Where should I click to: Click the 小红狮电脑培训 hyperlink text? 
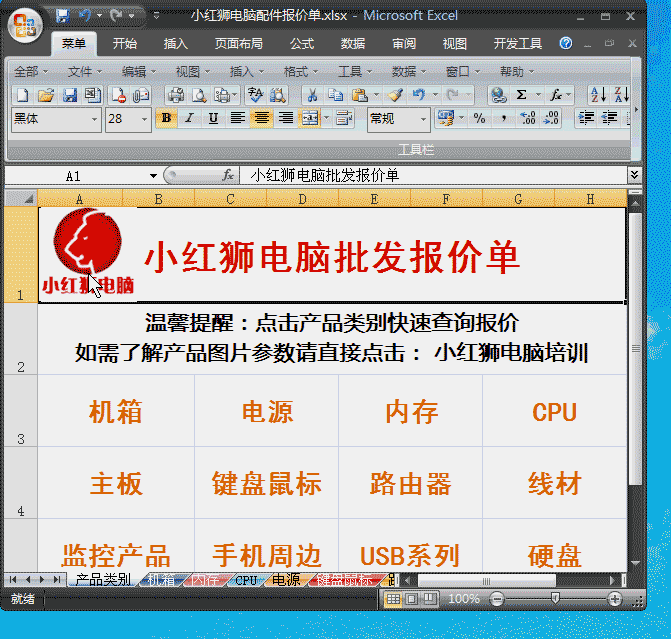pos(511,353)
